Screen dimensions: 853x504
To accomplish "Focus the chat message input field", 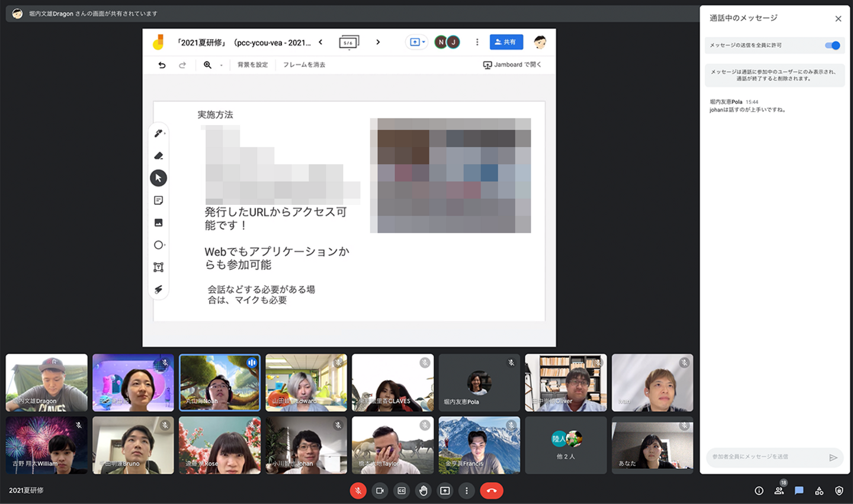I will [x=767, y=457].
